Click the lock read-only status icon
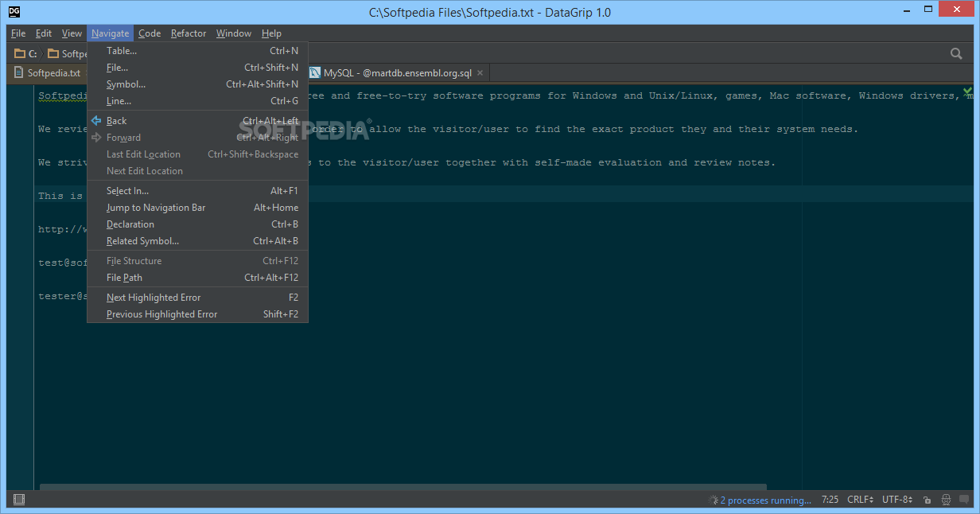Screen dimensions: 980x514 point(927,500)
